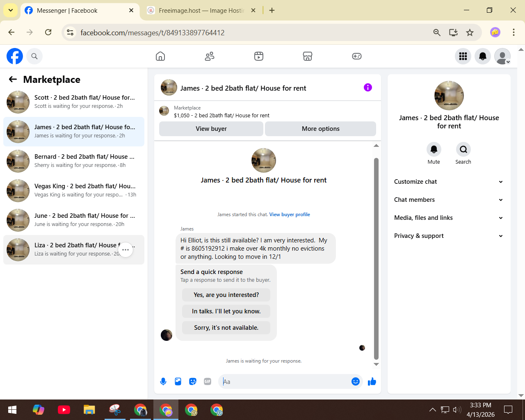Expand Media, files and links section
This screenshot has width=525, height=420.
[449, 218]
